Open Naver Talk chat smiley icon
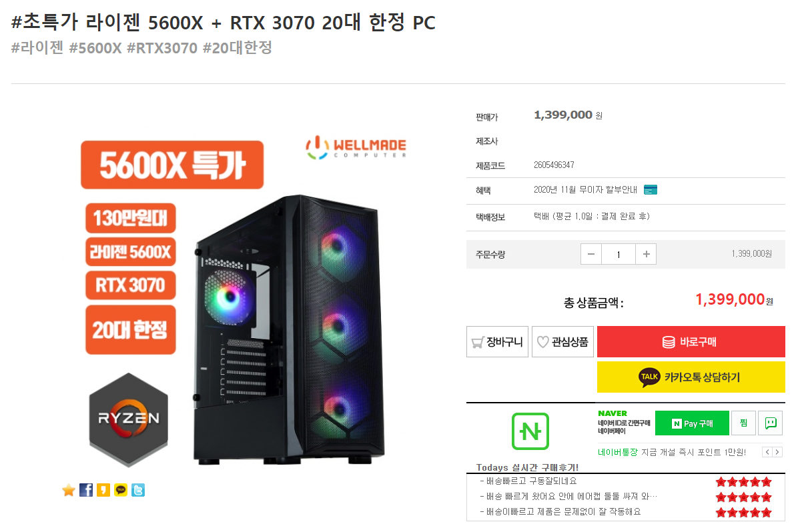The width and height of the screenshot is (792, 532). 770,423
